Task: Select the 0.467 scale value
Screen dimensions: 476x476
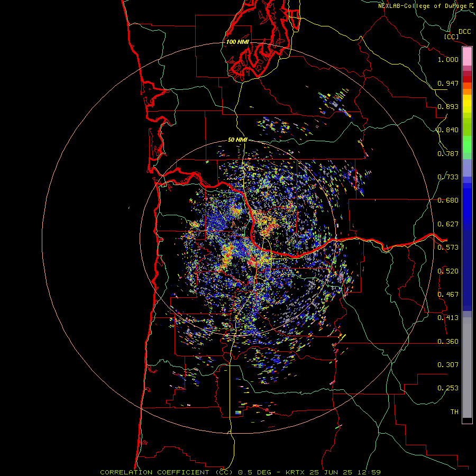Action: pos(448,295)
